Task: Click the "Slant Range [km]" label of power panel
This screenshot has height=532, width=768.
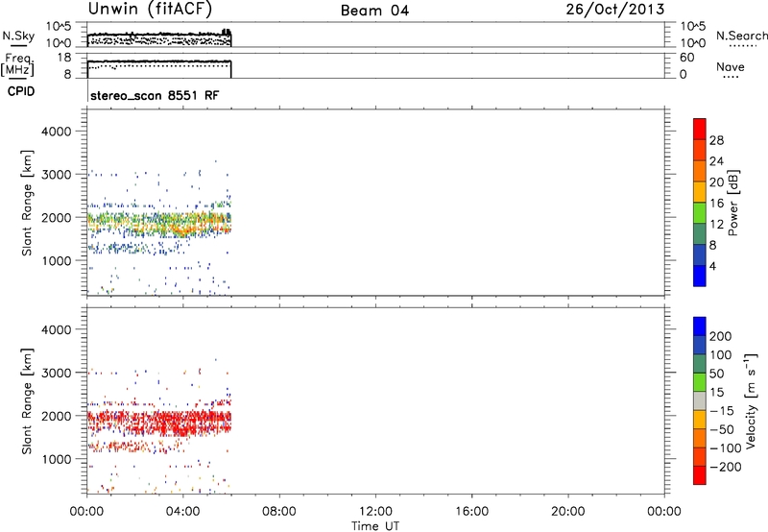Action: (x=27, y=203)
